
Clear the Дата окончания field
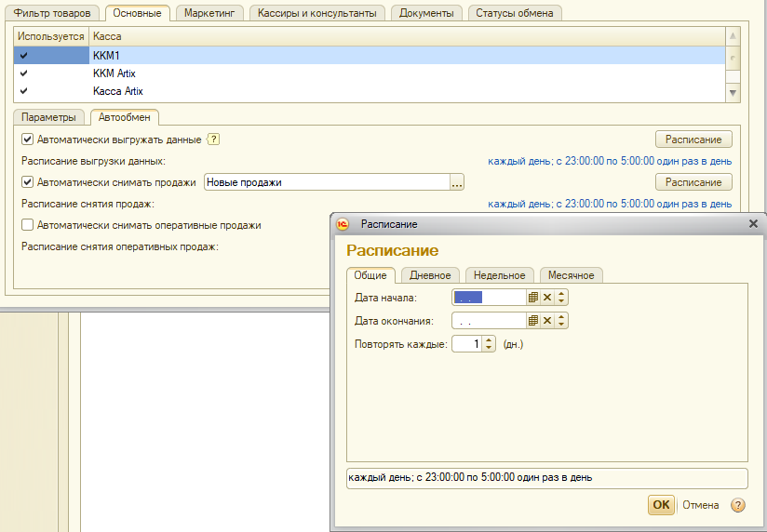click(547, 321)
